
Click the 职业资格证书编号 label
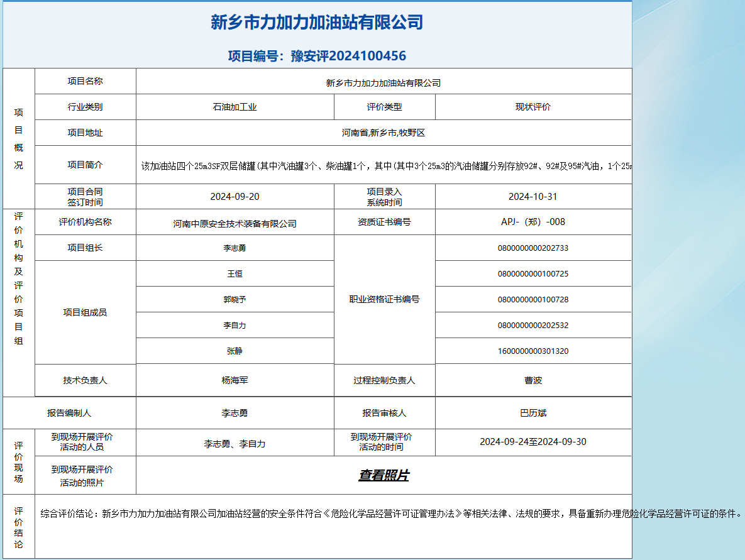(x=384, y=299)
